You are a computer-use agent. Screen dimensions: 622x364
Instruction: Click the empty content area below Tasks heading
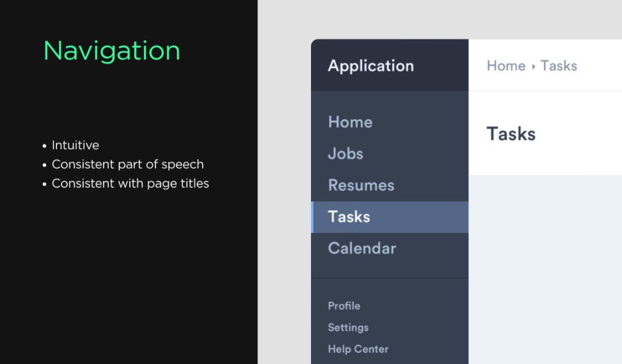pyautogui.click(x=545, y=265)
